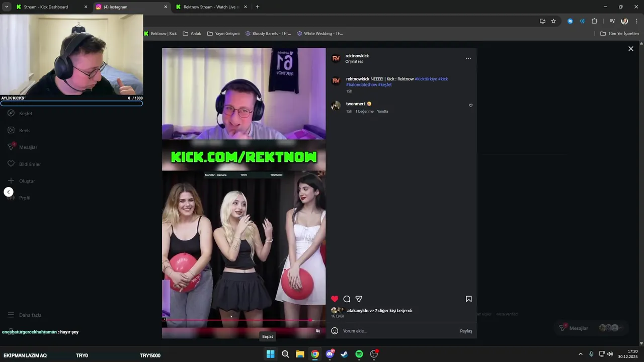Open the tab search dropdown arrow
Screen dimensions: 644x362
(7, 7)
